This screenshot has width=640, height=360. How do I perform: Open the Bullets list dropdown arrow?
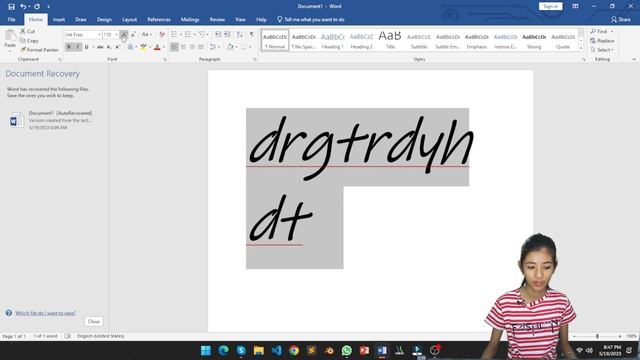pos(181,35)
